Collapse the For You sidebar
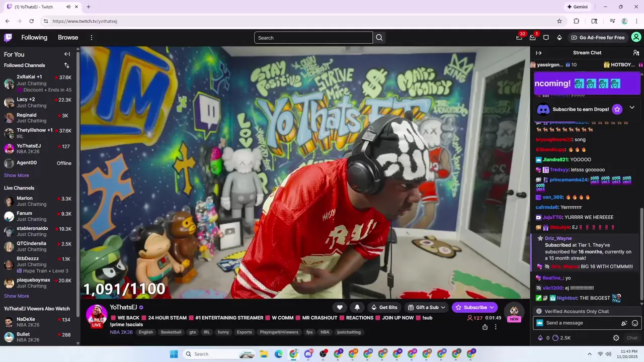644x362 pixels. 67,54
